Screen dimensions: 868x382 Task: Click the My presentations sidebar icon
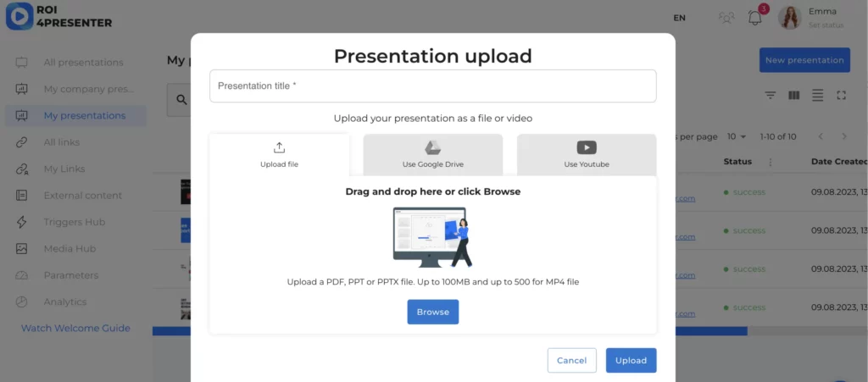tap(21, 115)
